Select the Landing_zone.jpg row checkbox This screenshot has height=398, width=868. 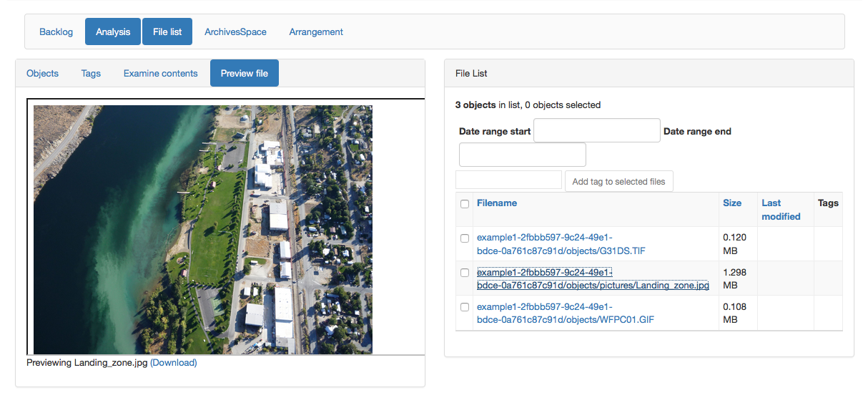(x=465, y=273)
